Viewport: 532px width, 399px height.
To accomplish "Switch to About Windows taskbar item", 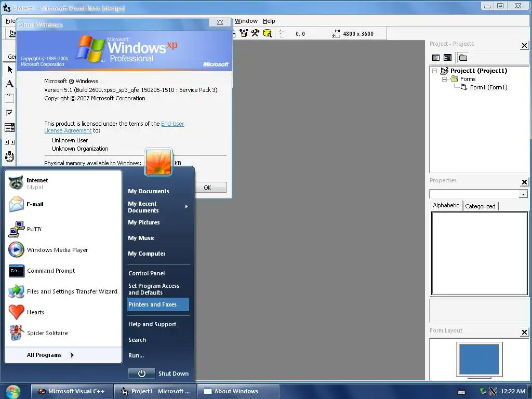I will (238, 391).
